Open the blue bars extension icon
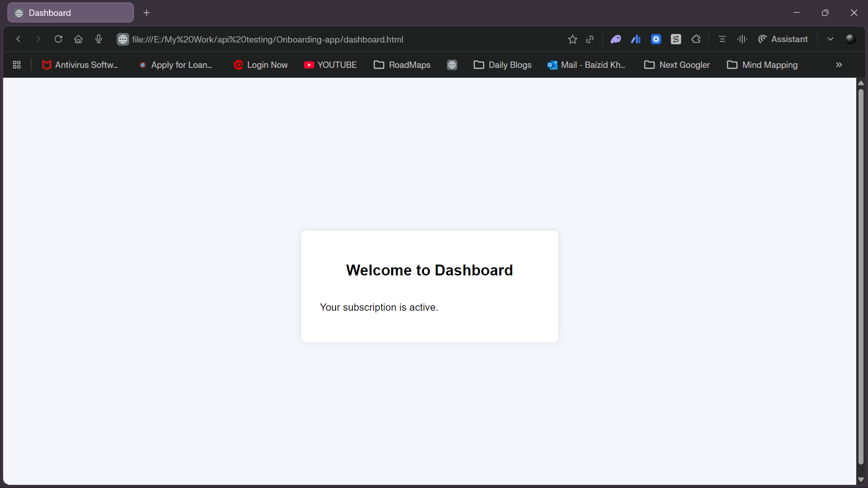Viewport: 868px width, 488px height. coord(636,39)
